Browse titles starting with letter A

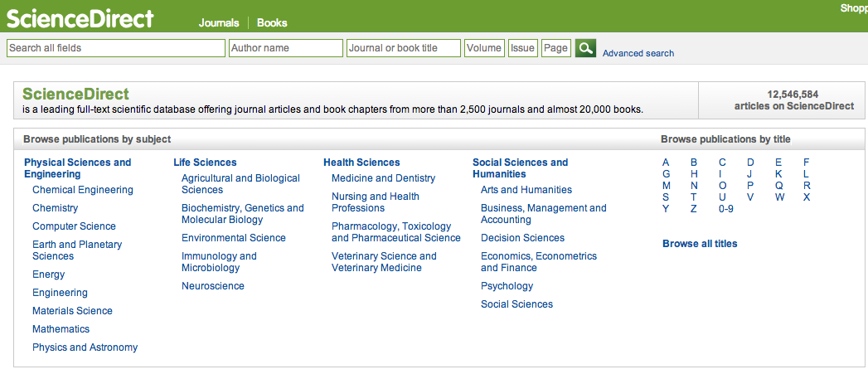666,163
